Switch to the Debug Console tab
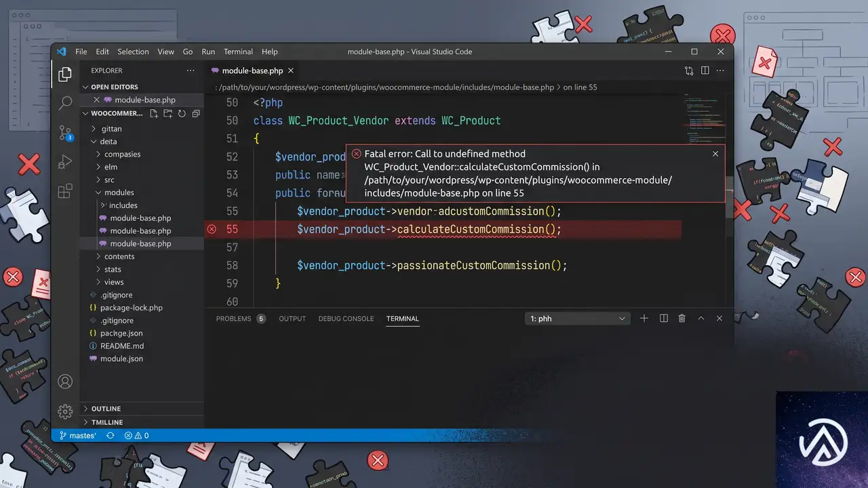 click(x=346, y=319)
